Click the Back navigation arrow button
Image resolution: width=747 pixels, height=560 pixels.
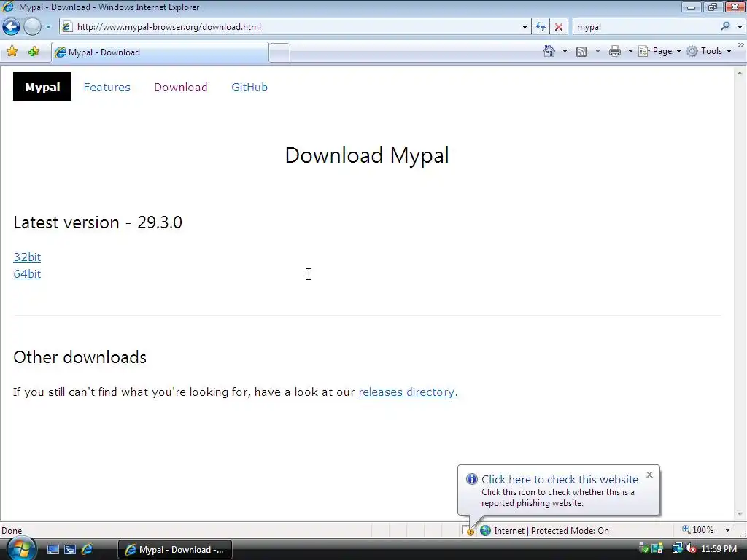pos(11,27)
